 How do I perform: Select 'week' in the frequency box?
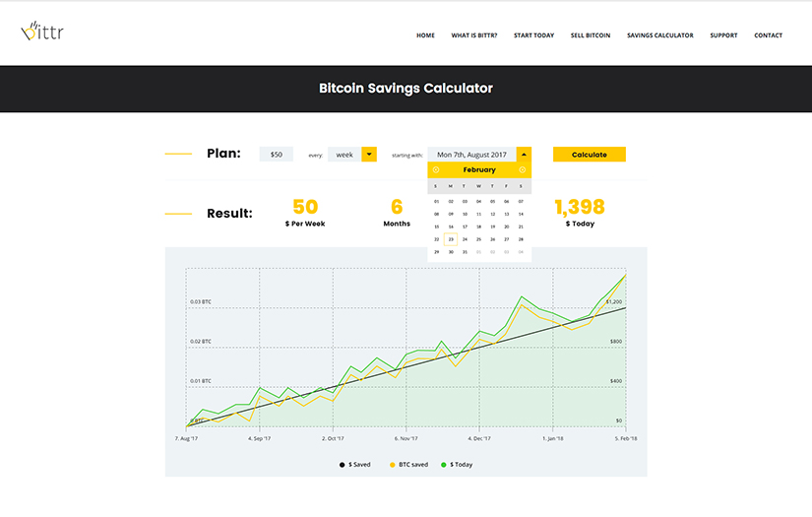pos(344,155)
